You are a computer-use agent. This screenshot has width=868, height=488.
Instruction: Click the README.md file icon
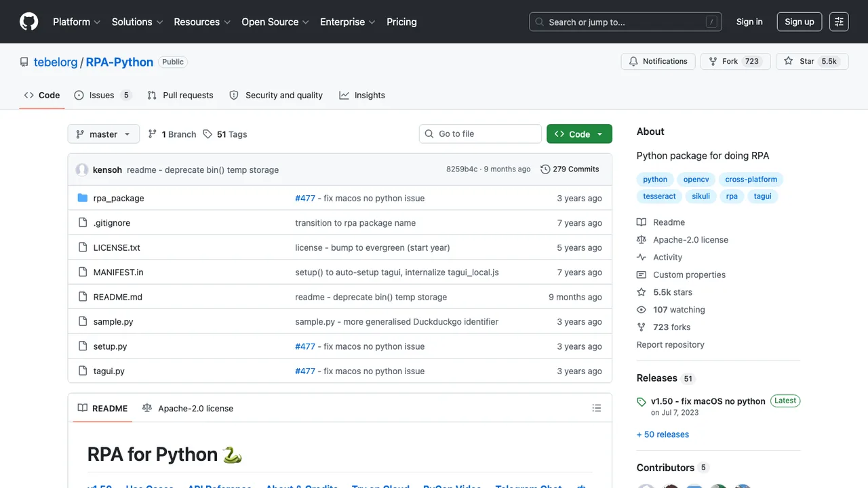tap(83, 297)
